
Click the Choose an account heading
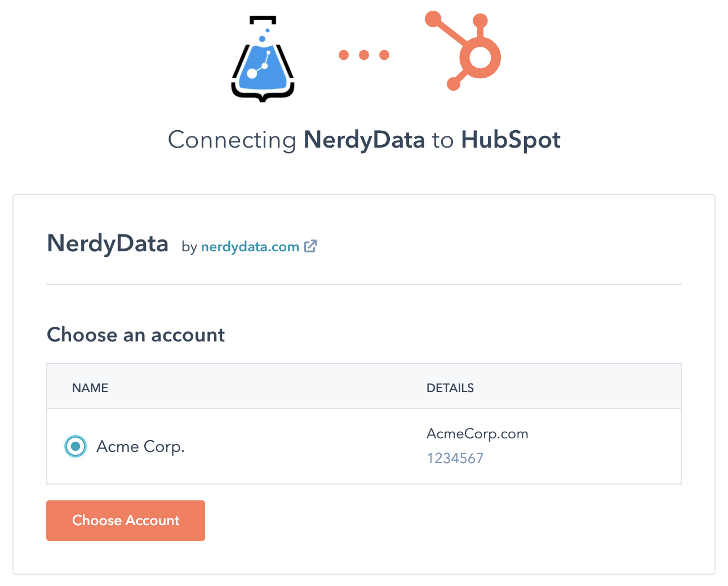136,335
